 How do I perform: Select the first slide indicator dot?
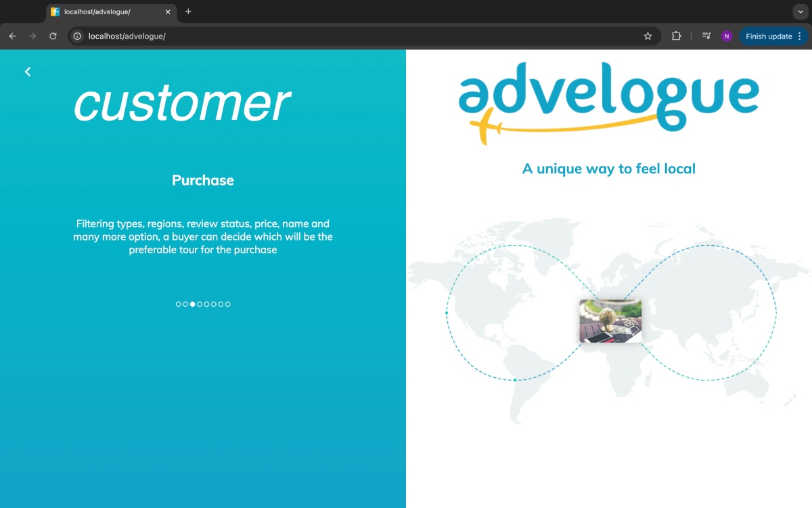[x=179, y=304]
